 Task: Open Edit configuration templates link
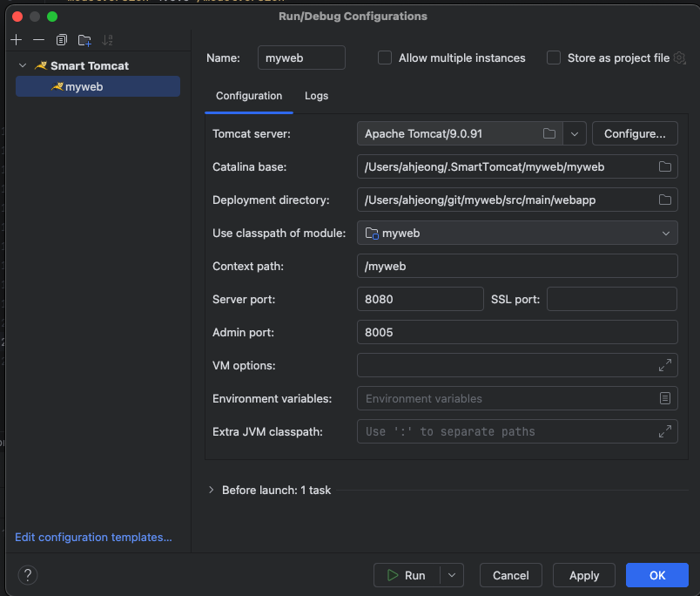(93, 537)
